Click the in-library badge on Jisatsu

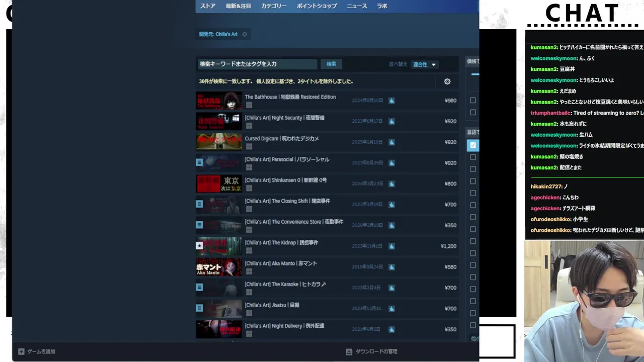pyautogui.click(x=199, y=308)
